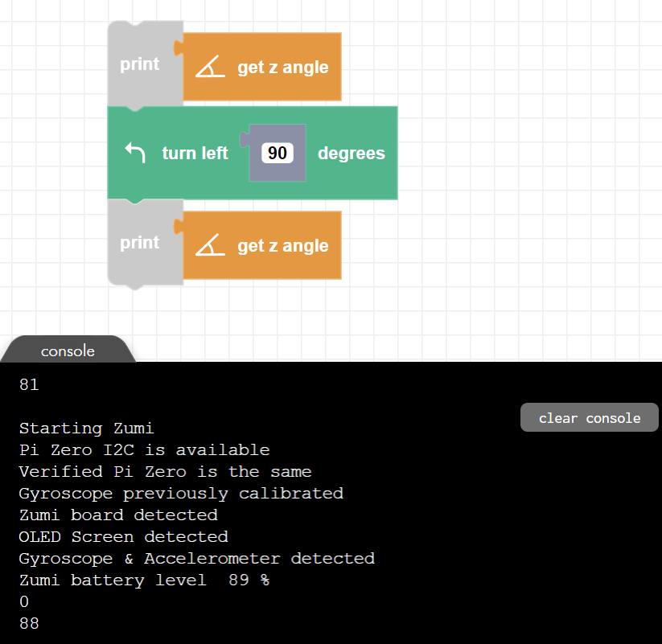Click the "Verified Pi Zero is the same" line
Screen dimensions: 662x644
pos(165,471)
